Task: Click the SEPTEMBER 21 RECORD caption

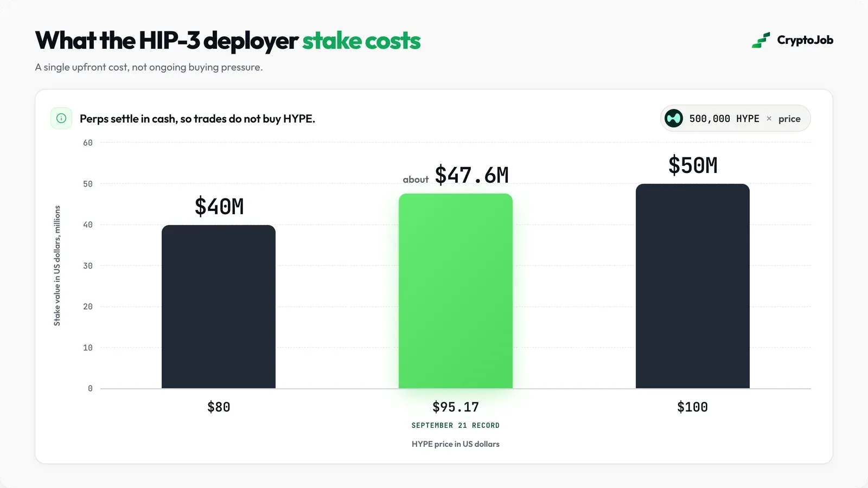Action: [456, 426]
